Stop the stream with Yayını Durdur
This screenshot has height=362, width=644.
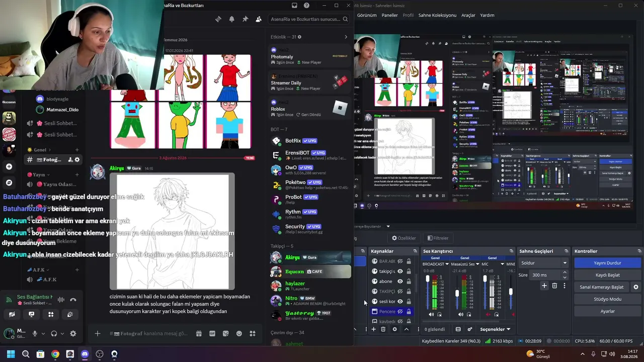click(607, 263)
